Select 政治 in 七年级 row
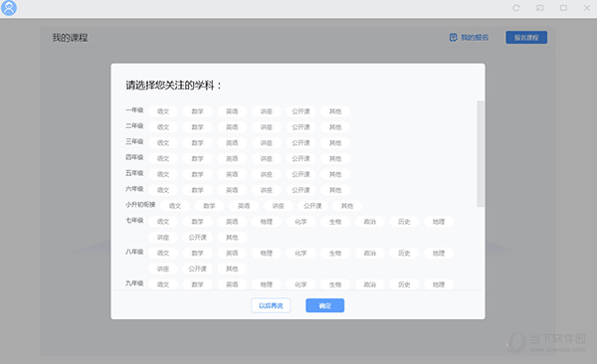 click(370, 222)
